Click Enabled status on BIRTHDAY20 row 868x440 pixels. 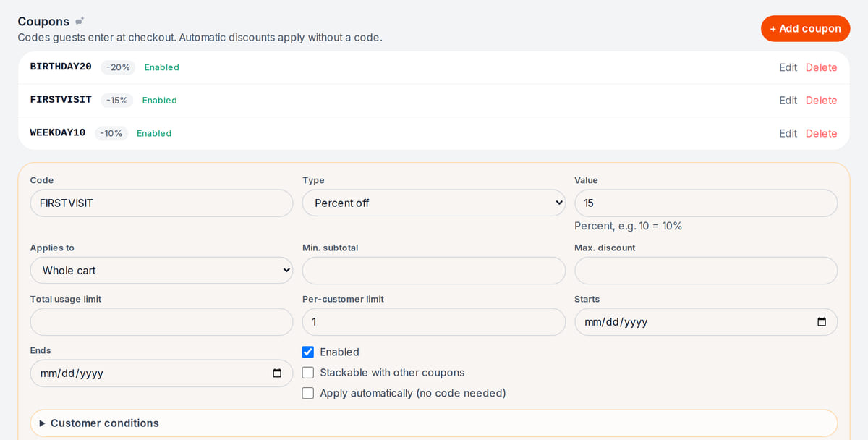(x=162, y=67)
